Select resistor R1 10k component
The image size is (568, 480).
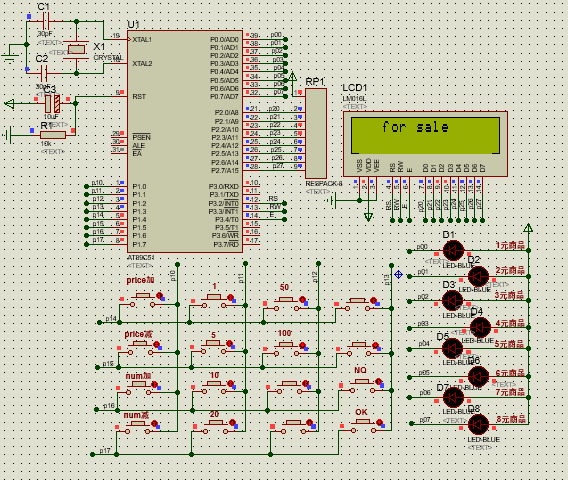coord(53,135)
